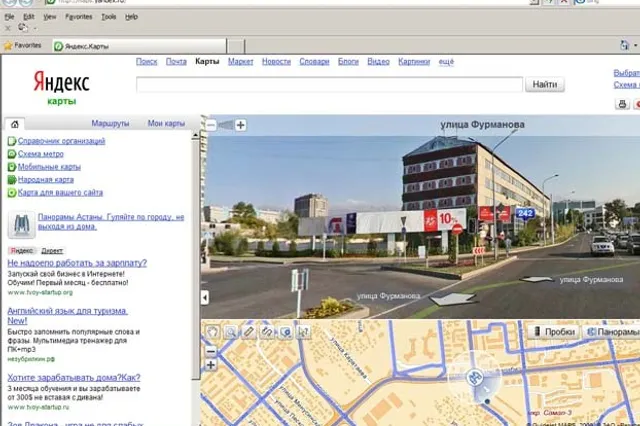This screenshot has height=426, width=640.
Task: Click the IE address bar
Action: click(286, 2)
